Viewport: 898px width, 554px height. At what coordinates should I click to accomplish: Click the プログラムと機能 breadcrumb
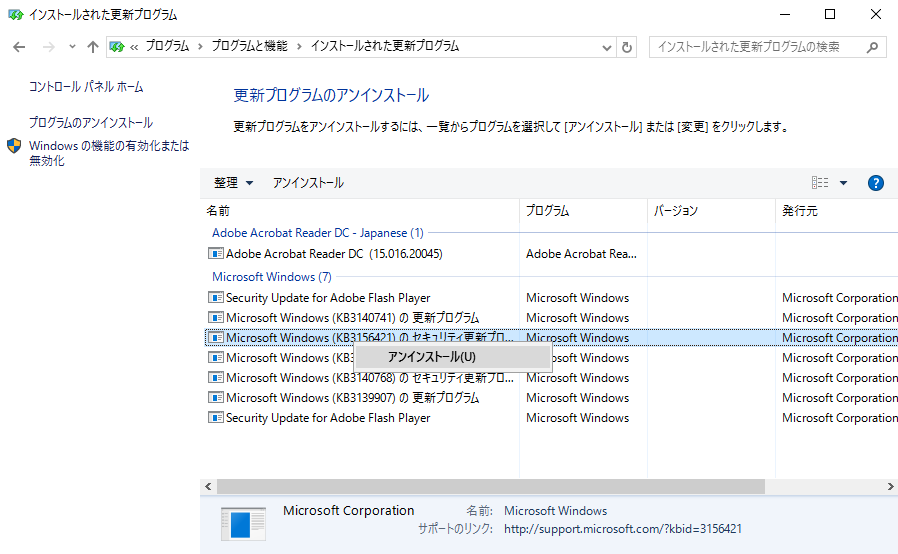tap(249, 47)
